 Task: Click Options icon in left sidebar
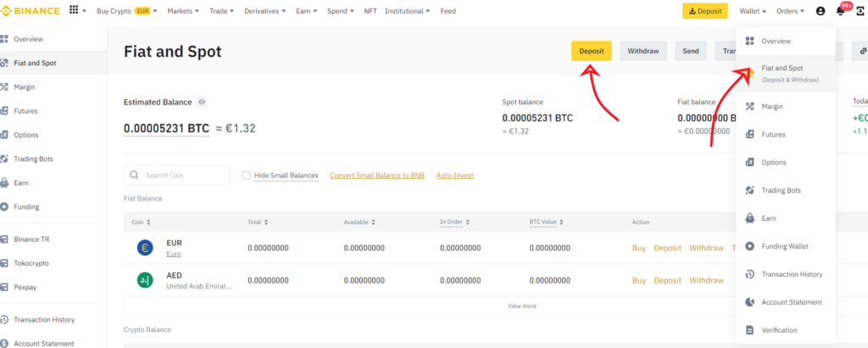[4, 135]
